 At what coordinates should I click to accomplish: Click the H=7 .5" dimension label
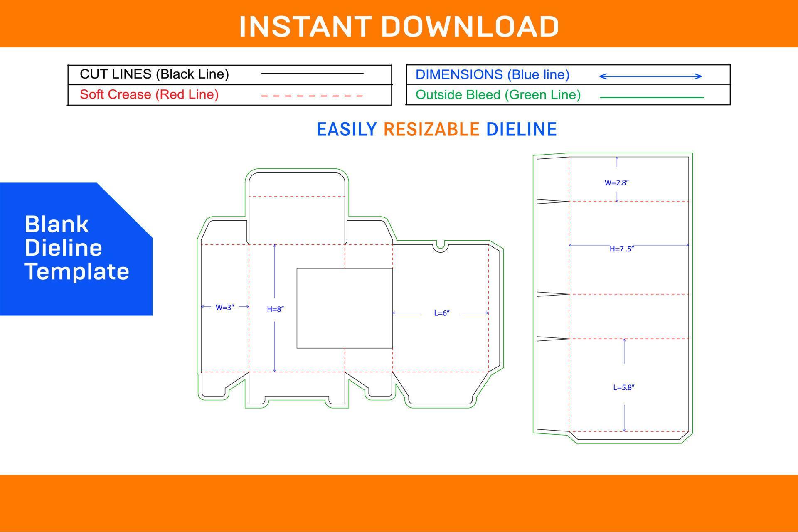pyautogui.click(x=622, y=249)
